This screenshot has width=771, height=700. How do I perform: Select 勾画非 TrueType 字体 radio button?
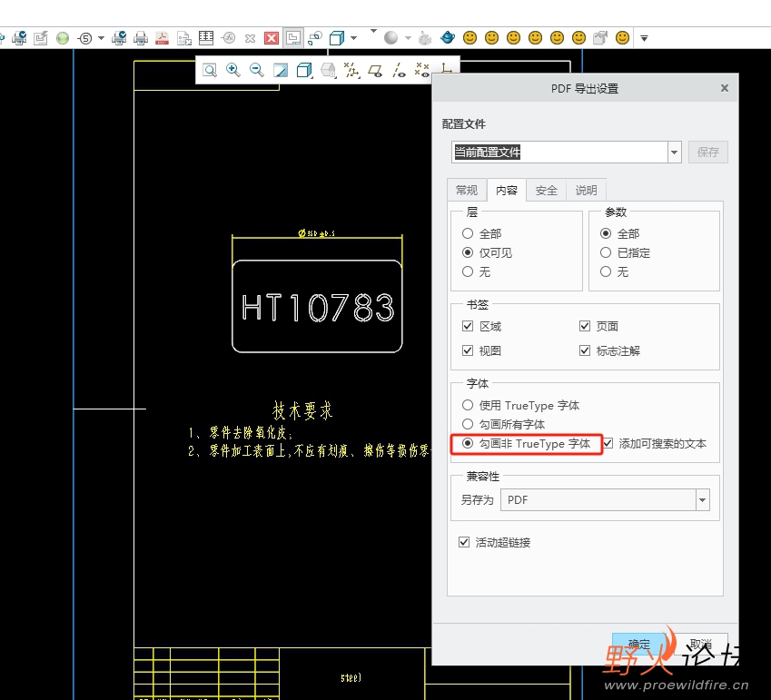click(468, 443)
